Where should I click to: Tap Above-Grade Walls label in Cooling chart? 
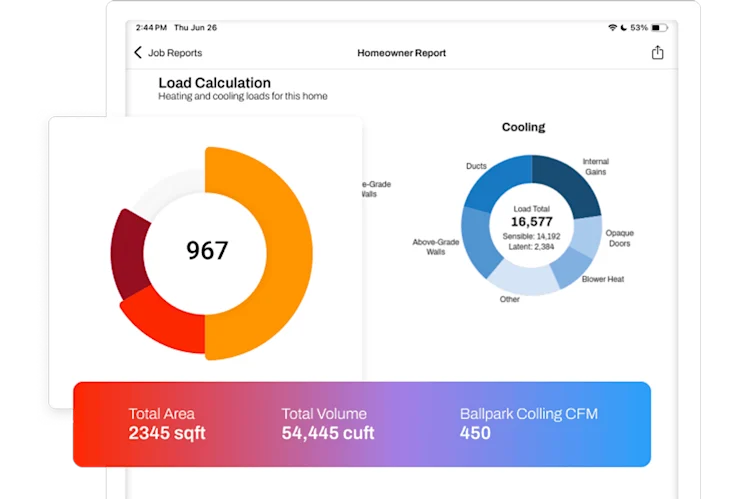click(x=436, y=247)
